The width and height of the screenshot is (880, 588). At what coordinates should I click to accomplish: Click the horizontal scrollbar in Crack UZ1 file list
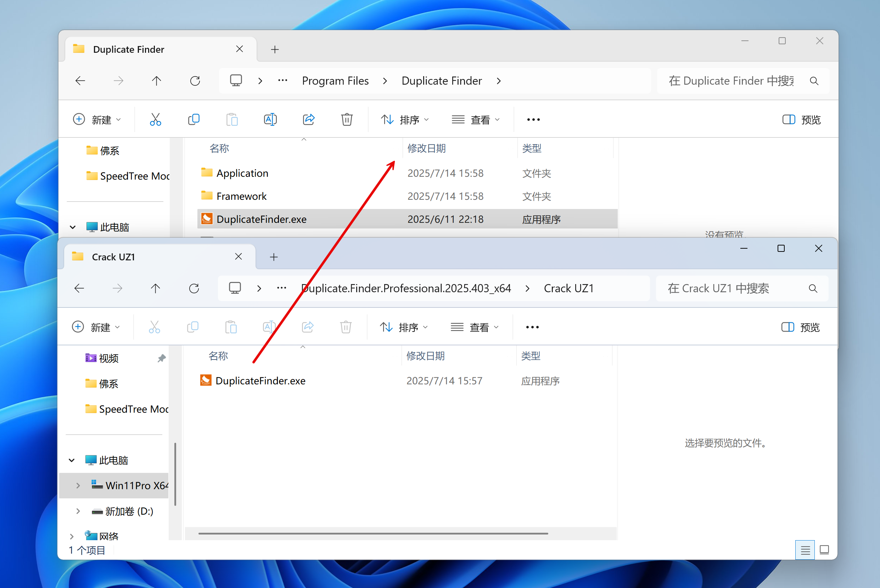pos(373,533)
